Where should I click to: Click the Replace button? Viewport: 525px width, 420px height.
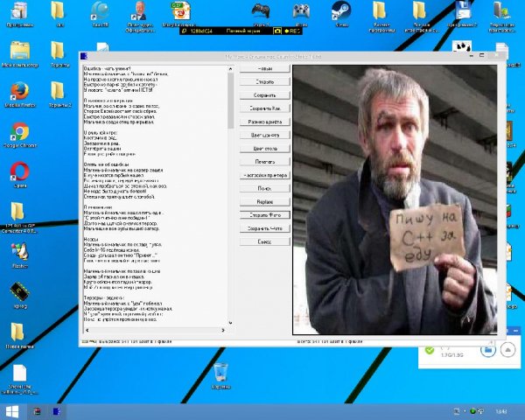(265, 202)
